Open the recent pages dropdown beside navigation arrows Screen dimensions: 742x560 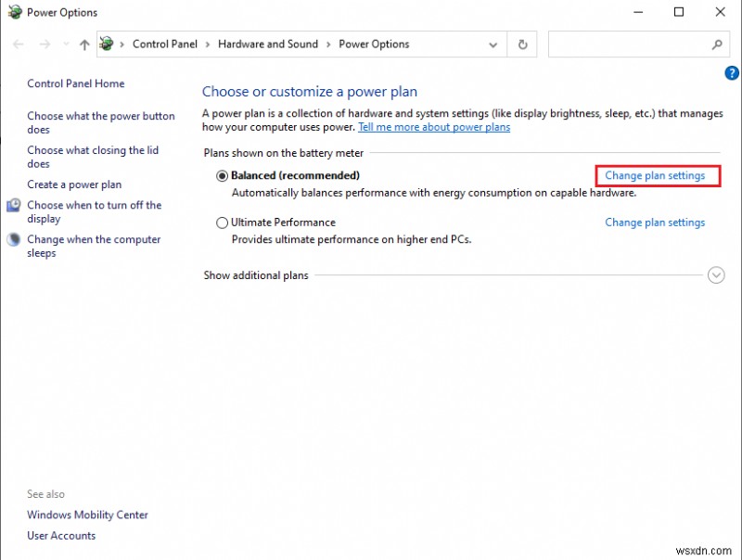[x=65, y=44]
